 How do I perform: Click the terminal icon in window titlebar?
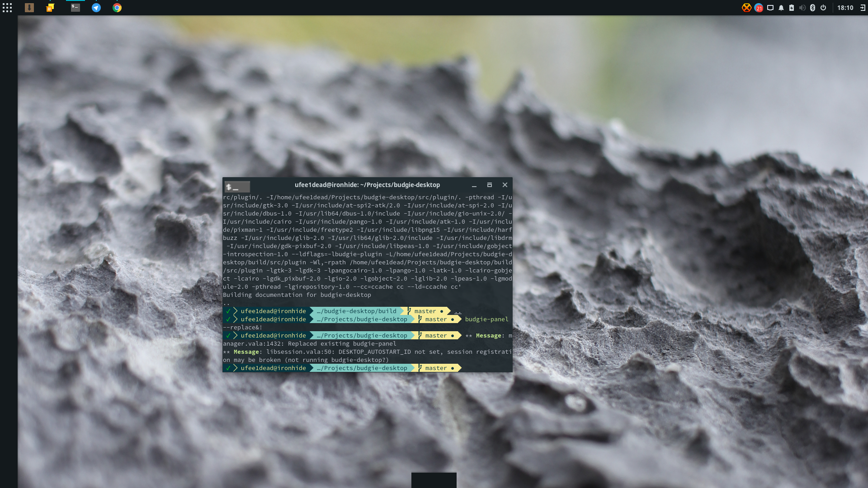pos(237,187)
